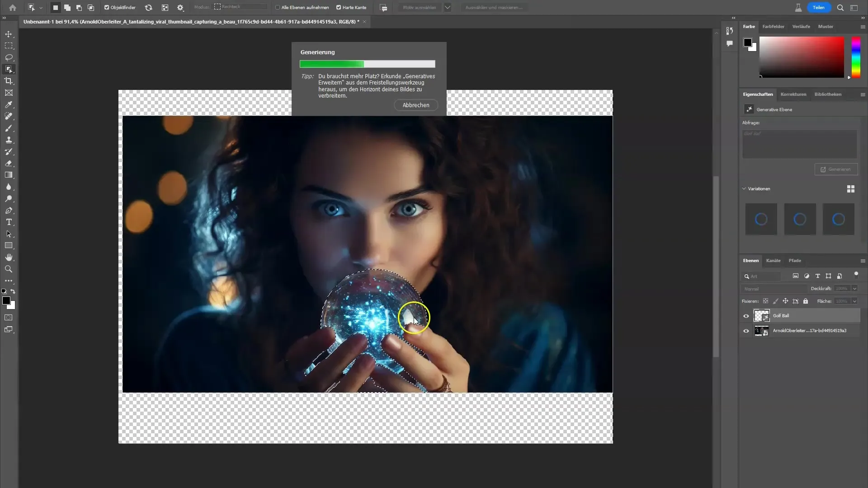Switch to the Kanäle tab
Viewport: 868px width, 488px height.
point(773,261)
